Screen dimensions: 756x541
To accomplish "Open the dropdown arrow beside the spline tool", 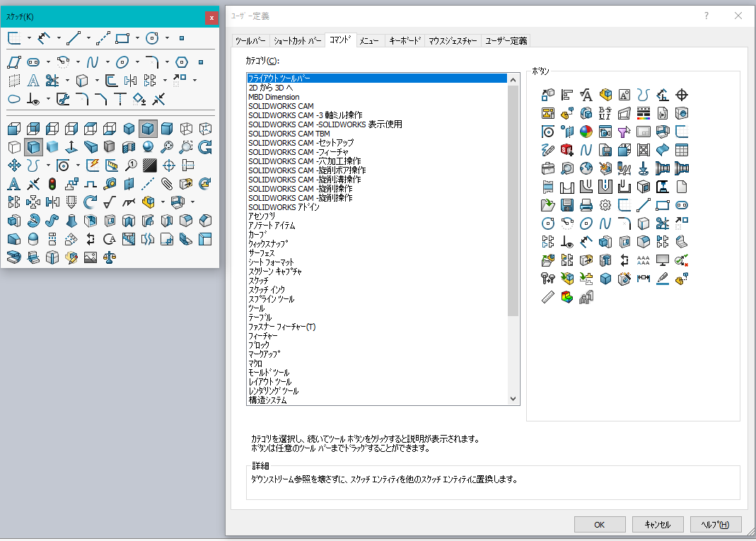I will pos(107,62).
